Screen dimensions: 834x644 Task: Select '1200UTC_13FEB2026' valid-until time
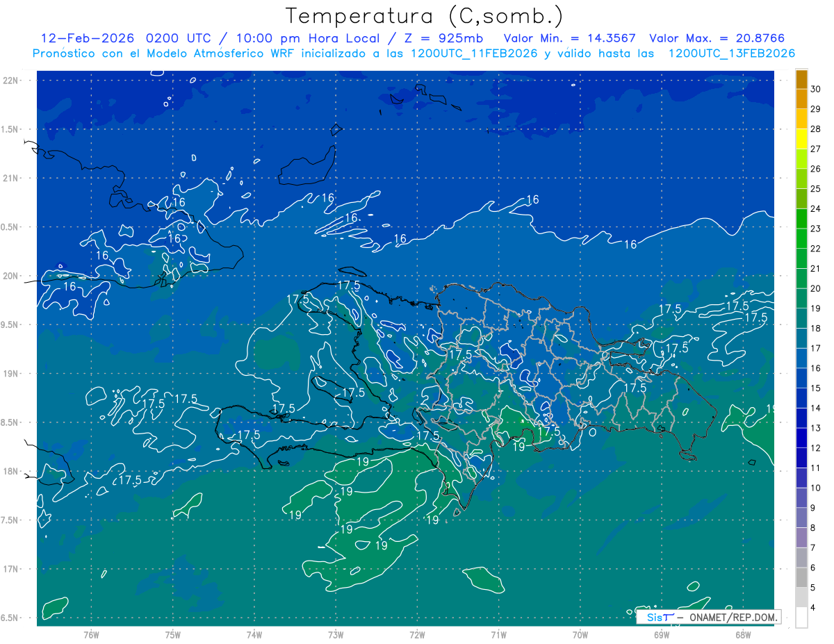point(731,53)
